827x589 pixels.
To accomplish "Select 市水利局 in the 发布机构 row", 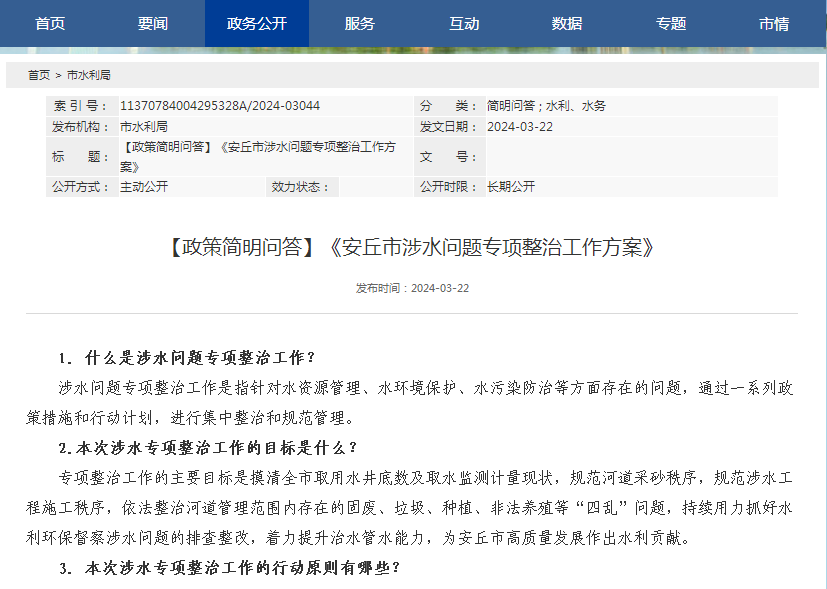I will point(144,127).
